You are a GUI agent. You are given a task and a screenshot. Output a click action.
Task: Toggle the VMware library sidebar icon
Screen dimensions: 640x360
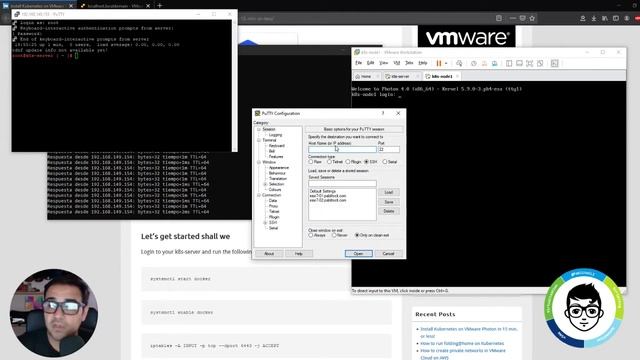click(x=509, y=63)
